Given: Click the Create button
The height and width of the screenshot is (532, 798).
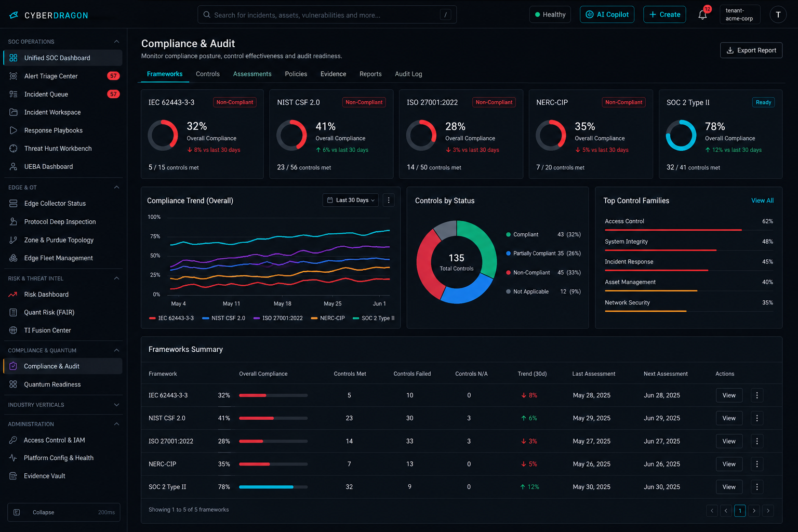Looking at the screenshot, I should tap(664, 15).
